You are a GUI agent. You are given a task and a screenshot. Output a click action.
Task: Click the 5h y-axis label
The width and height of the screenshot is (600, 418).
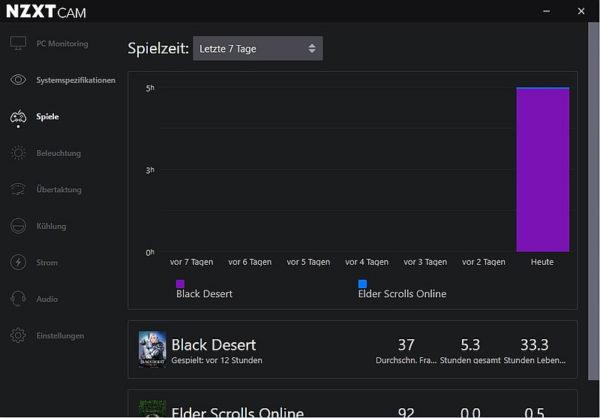pyautogui.click(x=150, y=88)
